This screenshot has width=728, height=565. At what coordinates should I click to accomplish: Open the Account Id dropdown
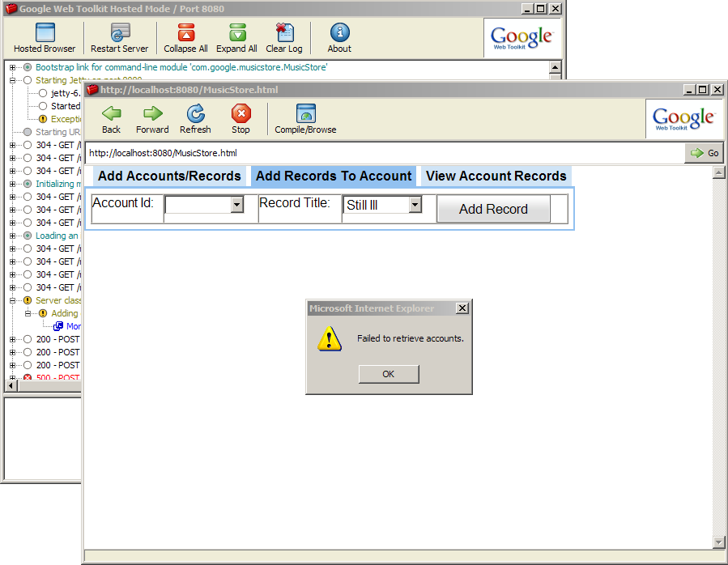point(236,204)
